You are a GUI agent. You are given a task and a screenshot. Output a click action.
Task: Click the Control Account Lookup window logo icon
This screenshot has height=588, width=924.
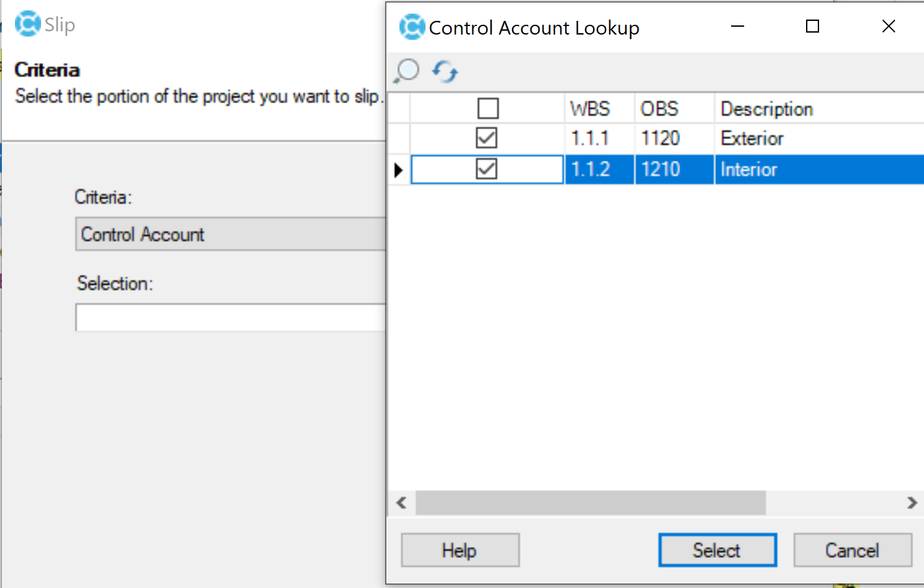pos(412,27)
